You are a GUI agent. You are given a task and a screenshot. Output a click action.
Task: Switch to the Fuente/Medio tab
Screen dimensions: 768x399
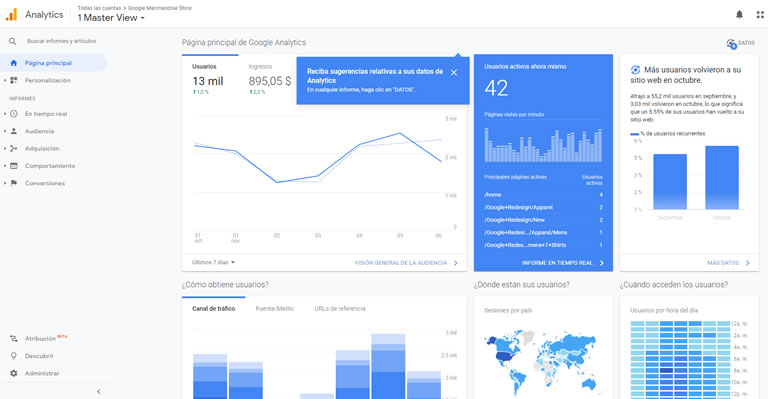click(x=275, y=308)
